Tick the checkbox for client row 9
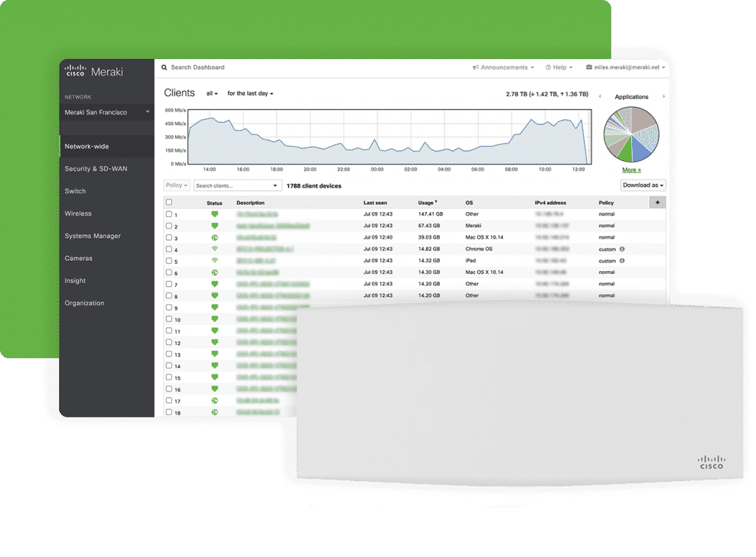Viewport: 756px width, 557px height. [169, 307]
